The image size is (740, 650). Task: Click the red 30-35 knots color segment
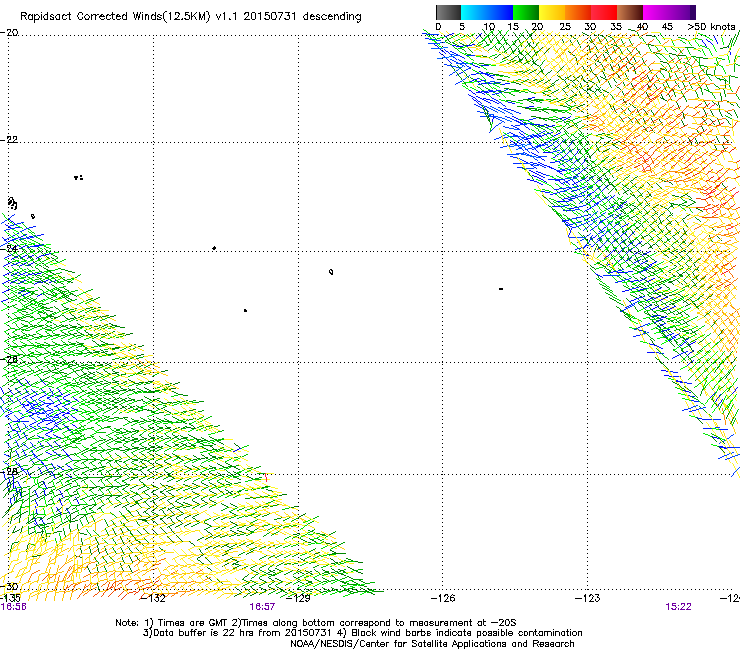tap(604, 13)
